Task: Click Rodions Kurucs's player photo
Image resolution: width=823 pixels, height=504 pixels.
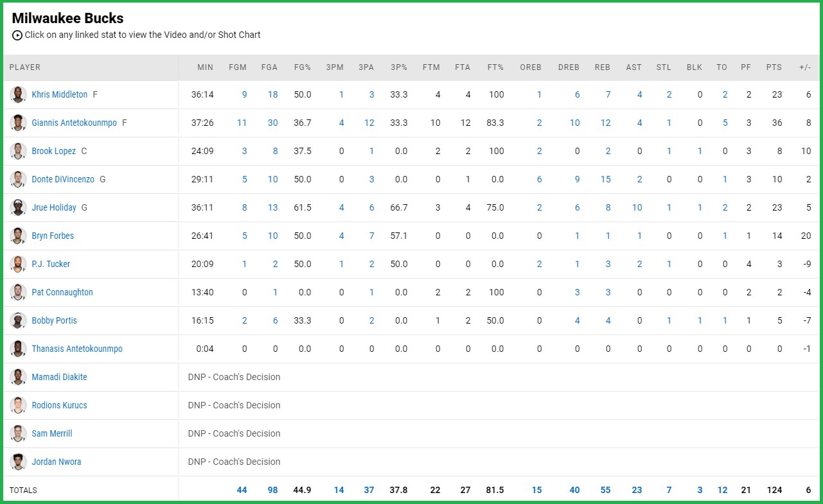Action: 18,405
